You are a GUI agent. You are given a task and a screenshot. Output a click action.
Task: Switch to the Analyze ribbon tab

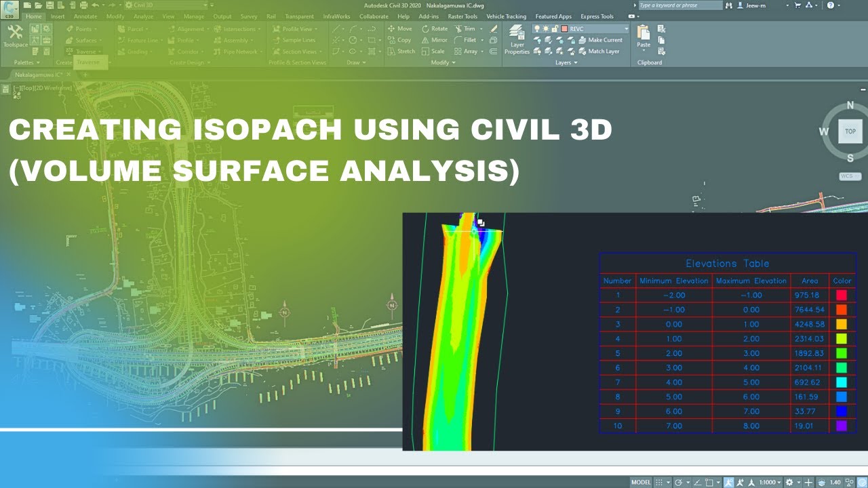click(x=143, y=16)
